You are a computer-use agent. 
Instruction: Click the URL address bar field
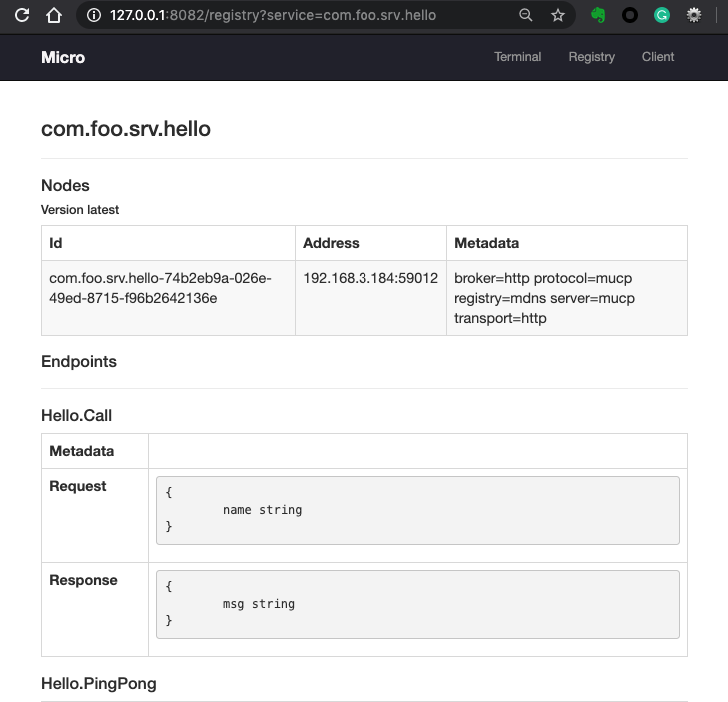(300, 16)
